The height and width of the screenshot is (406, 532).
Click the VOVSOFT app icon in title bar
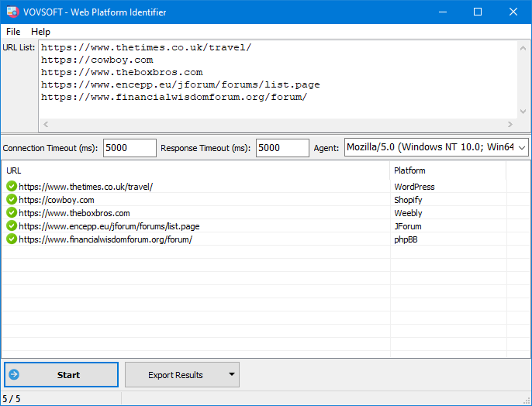[12, 12]
